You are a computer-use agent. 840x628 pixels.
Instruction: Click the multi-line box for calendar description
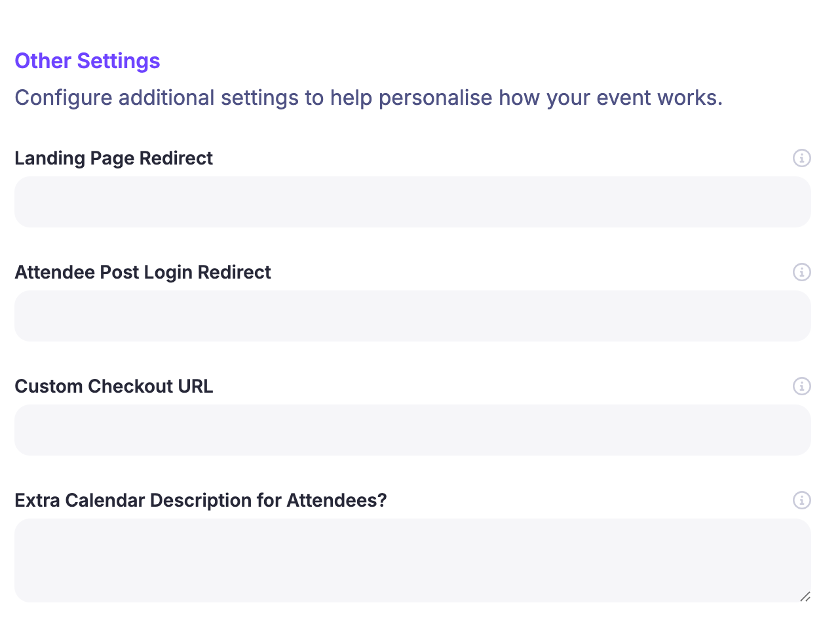(x=413, y=560)
